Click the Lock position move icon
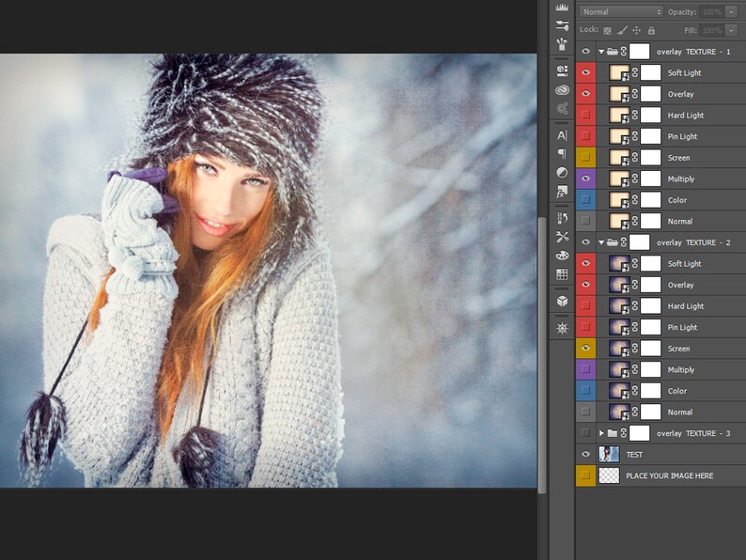The image size is (746, 560). point(637,30)
